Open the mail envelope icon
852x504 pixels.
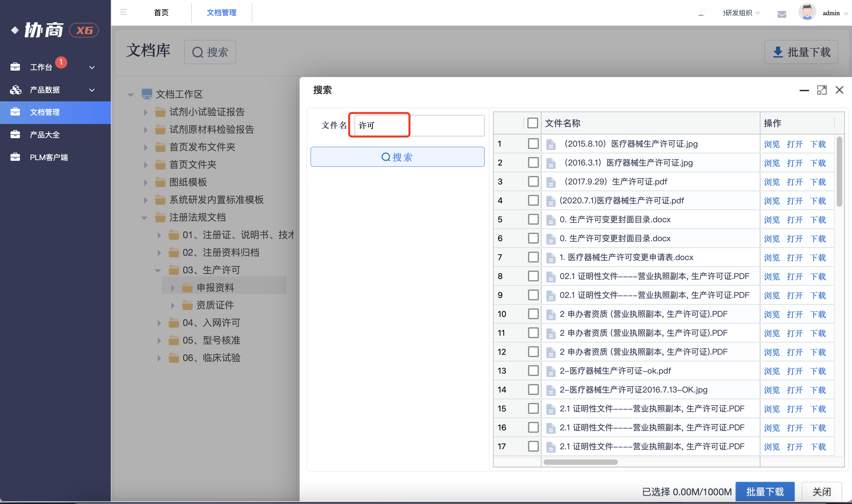tap(782, 14)
